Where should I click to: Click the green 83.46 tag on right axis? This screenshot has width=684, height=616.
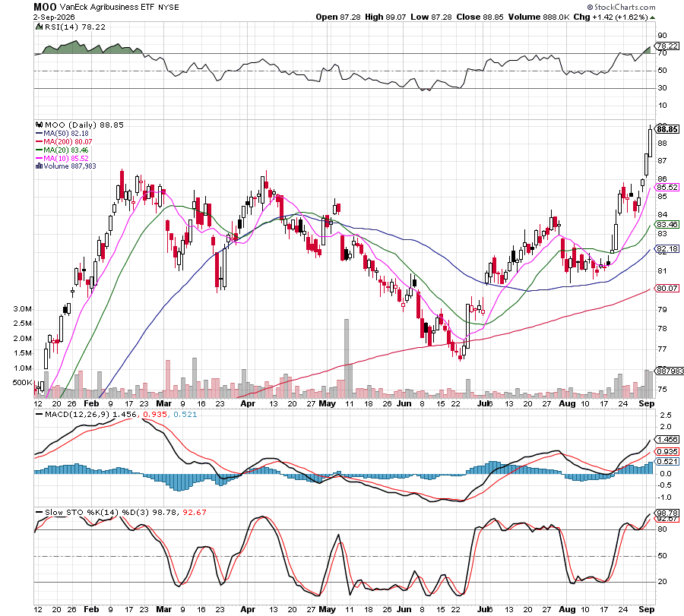point(667,225)
